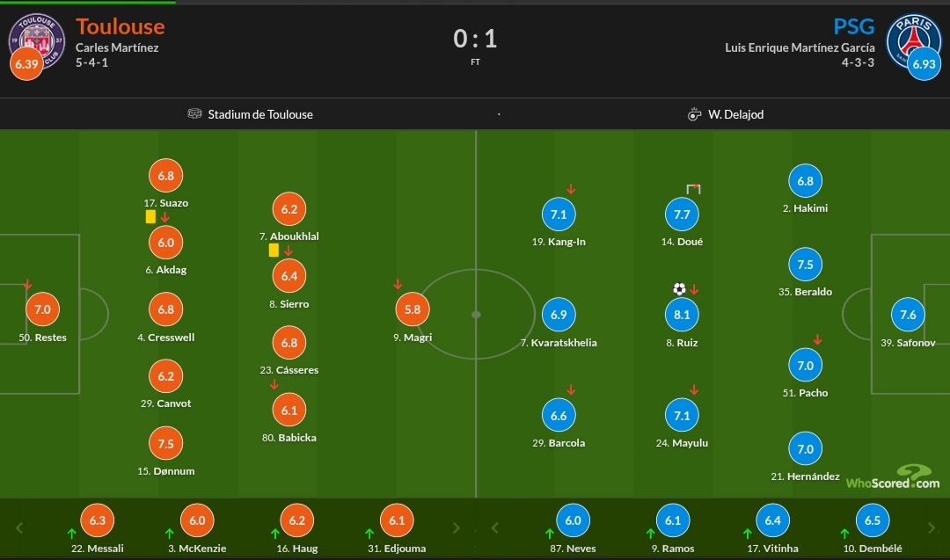Click the substitution arrow above Magri
Viewport: 950px width, 560px height.
pyautogui.click(x=398, y=284)
